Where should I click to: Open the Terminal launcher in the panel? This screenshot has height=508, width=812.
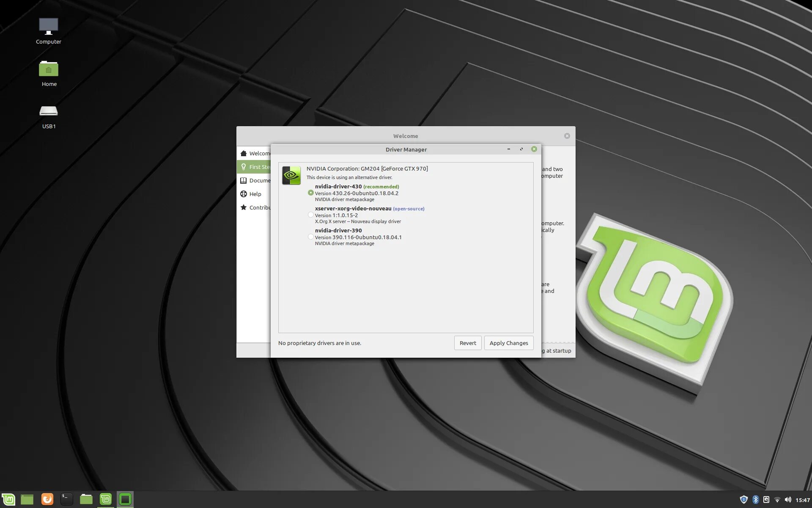(x=66, y=500)
